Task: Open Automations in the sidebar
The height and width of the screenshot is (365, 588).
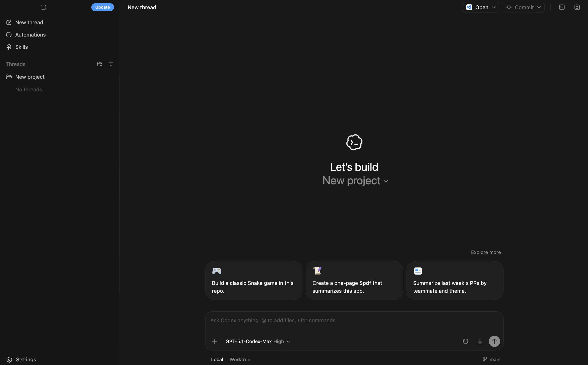Action: pyautogui.click(x=30, y=35)
